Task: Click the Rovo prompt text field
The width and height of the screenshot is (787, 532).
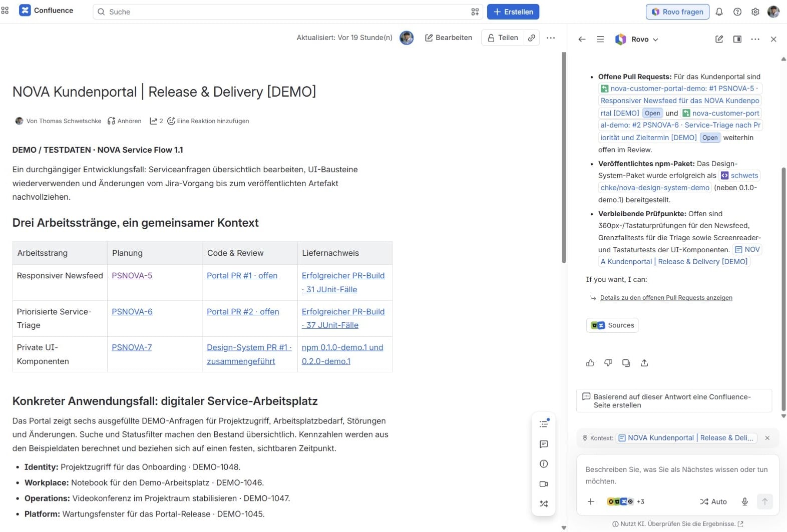Action: point(677,475)
